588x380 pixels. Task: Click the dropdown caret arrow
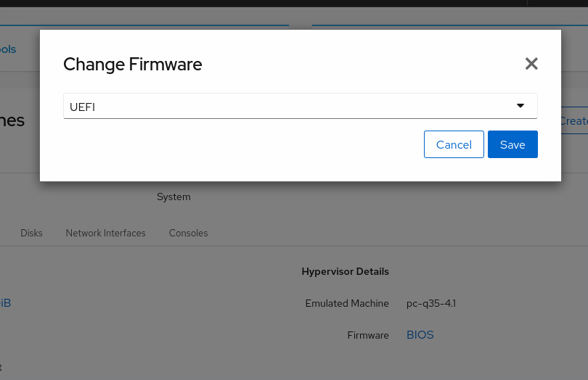[x=520, y=106]
